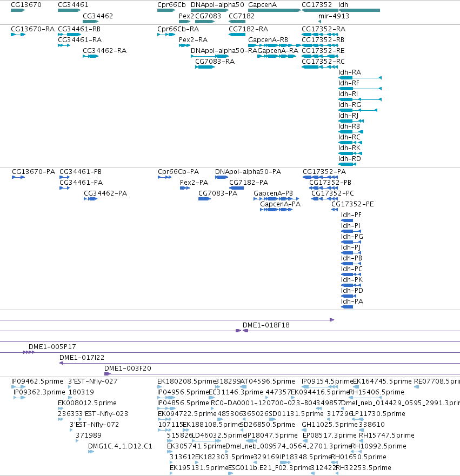Select transcript DNApol-alpha50-RA
This screenshot has height=476, width=460.
pyautogui.click(x=210, y=56)
